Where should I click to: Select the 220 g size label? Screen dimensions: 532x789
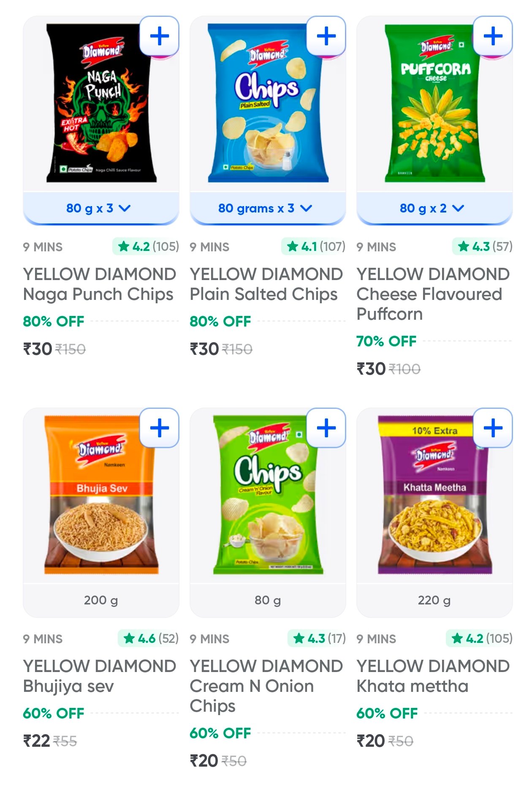pos(434,600)
